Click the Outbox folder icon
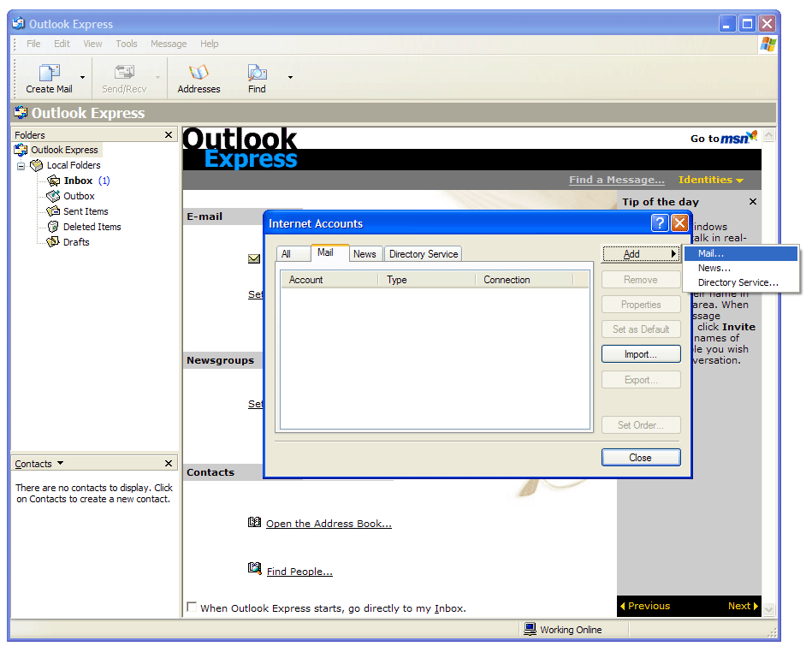812x658 pixels. pyautogui.click(x=53, y=196)
